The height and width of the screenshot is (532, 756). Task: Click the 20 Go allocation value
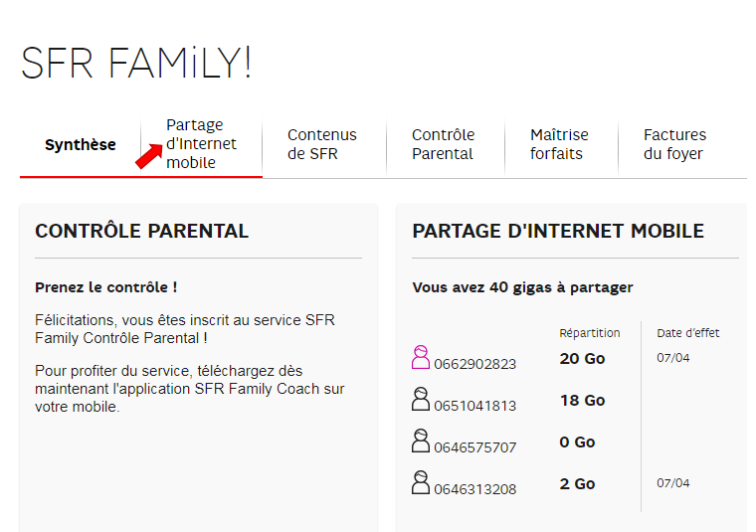tap(582, 359)
